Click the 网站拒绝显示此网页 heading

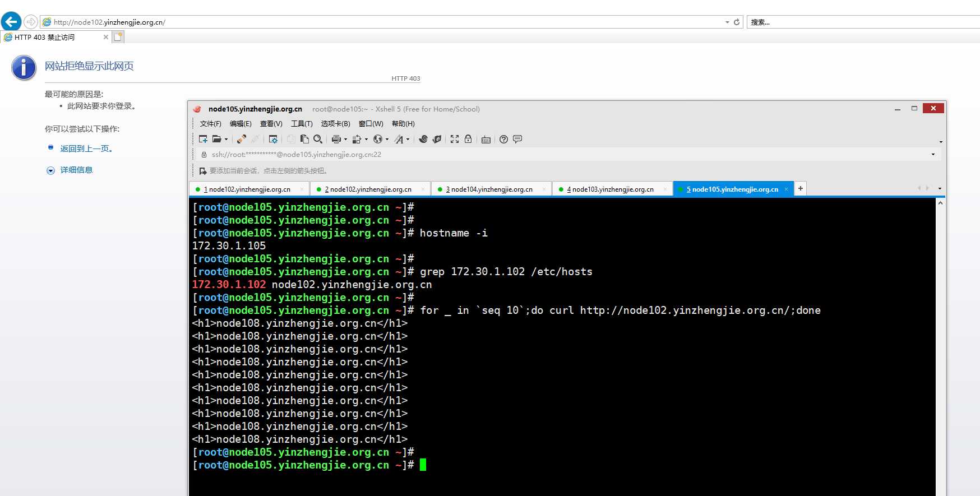tap(89, 66)
